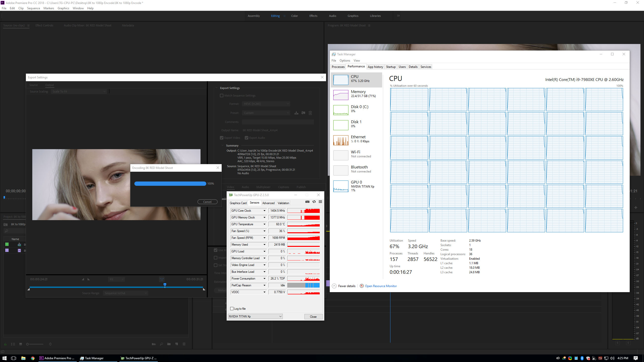Click the project panel Find magnifier icon
The image size is (644, 362).
click(x=161, y=344)
